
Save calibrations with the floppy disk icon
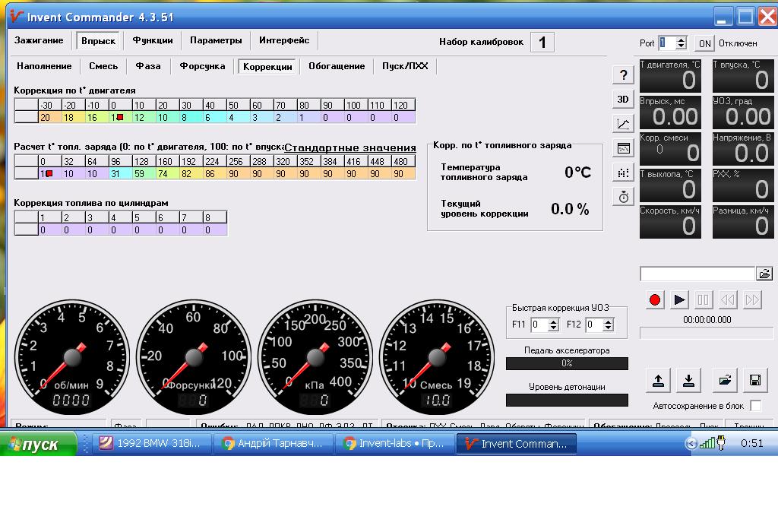[755, 380]
